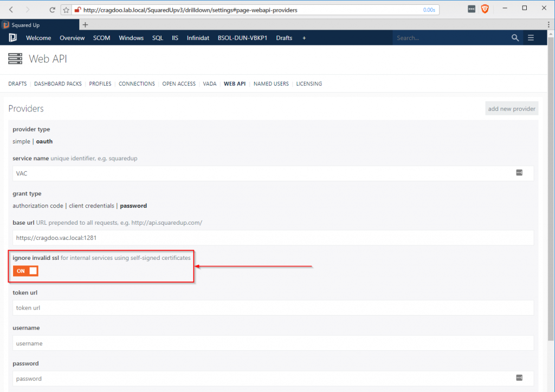
Task: Click the username input field
Action: point(273,343)
